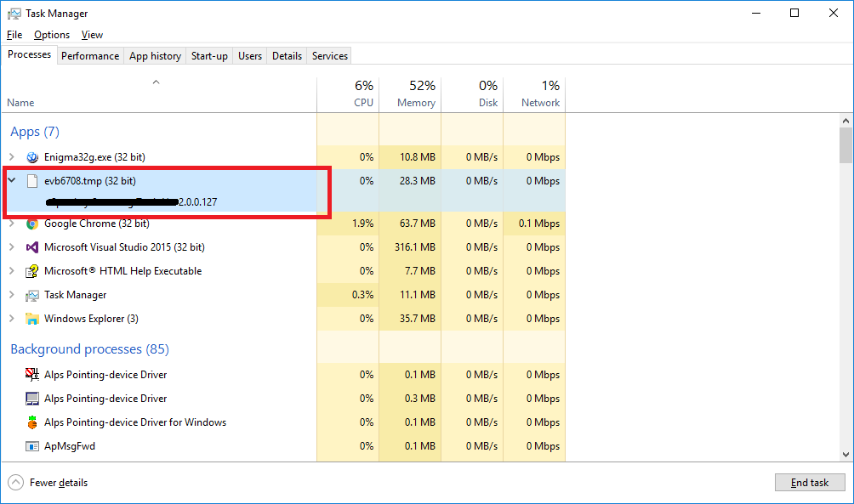
Task: Expand the Google Chrome process group
Action: (12, 224)
